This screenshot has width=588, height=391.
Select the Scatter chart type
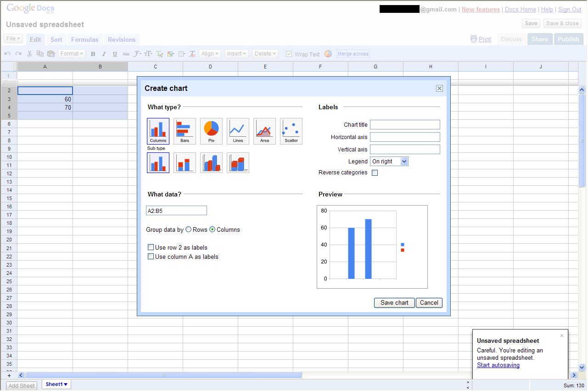[291, 130]
